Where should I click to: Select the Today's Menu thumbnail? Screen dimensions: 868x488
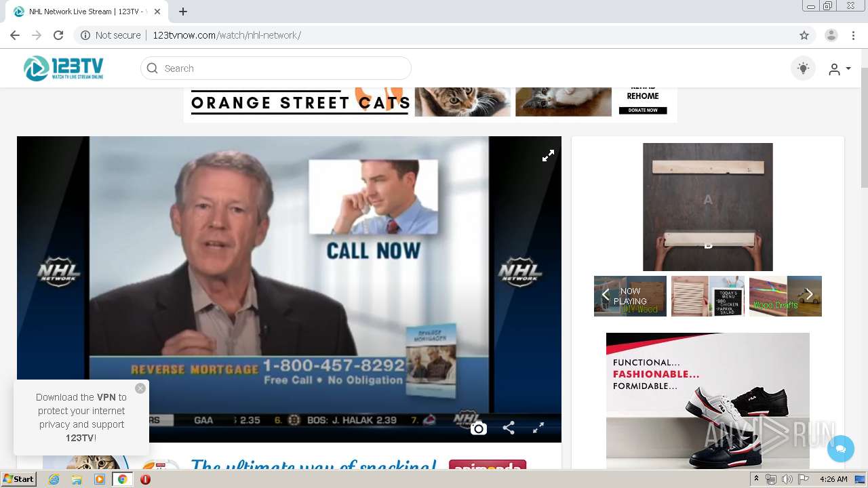pyautogui.click(x=708, y=296)
